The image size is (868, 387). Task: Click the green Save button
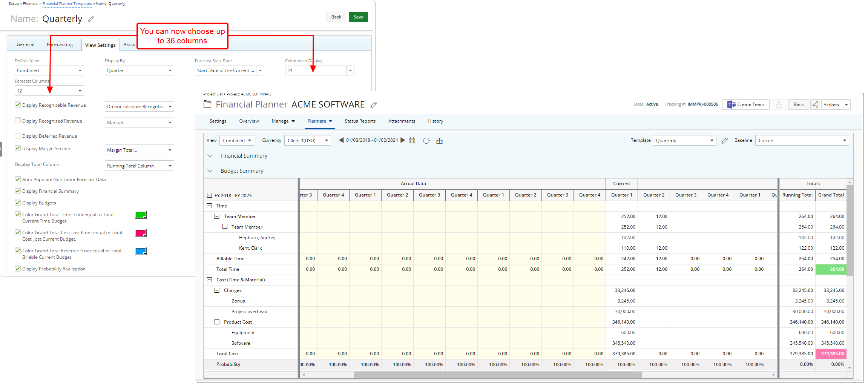(358, 17)
